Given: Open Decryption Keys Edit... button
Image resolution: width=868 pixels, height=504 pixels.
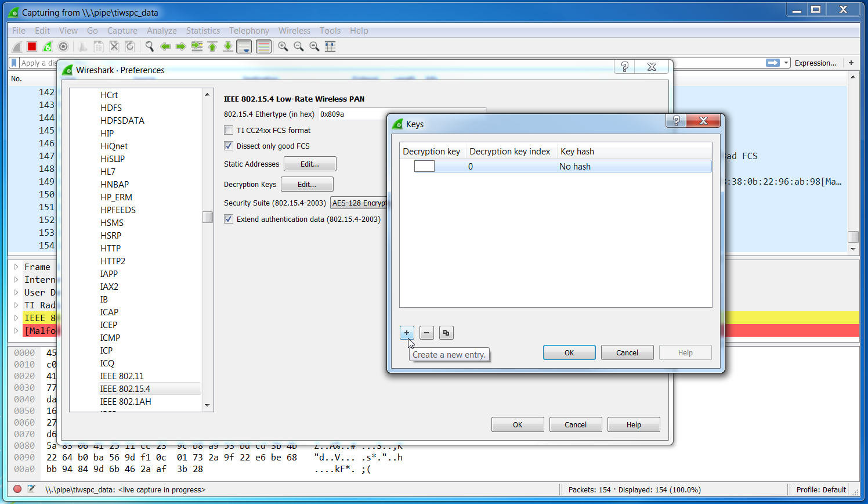Looking at the screenshot, I should pyautogui.click(x=307, y=184).
